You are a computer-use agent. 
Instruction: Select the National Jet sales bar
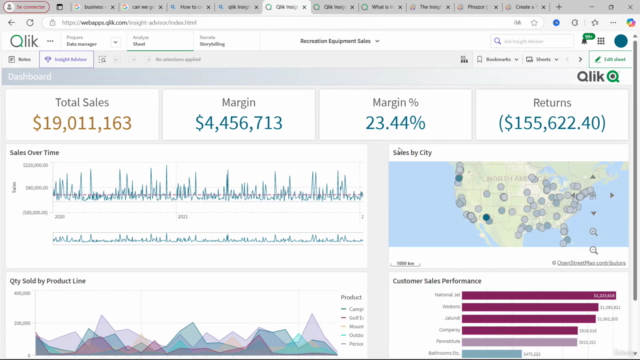pos(539,295)
